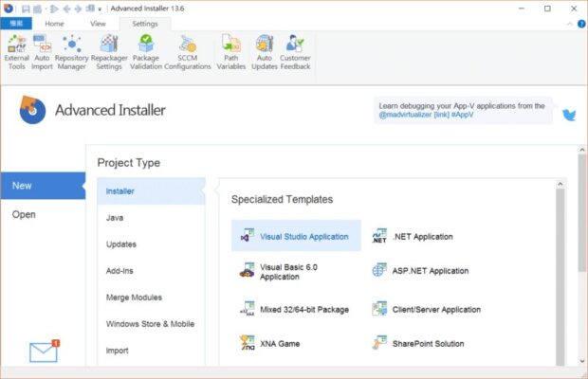This screenshot has width=588, height=379.
Task: Collapse the ribbon with the chevron
Action: (570, 24)
